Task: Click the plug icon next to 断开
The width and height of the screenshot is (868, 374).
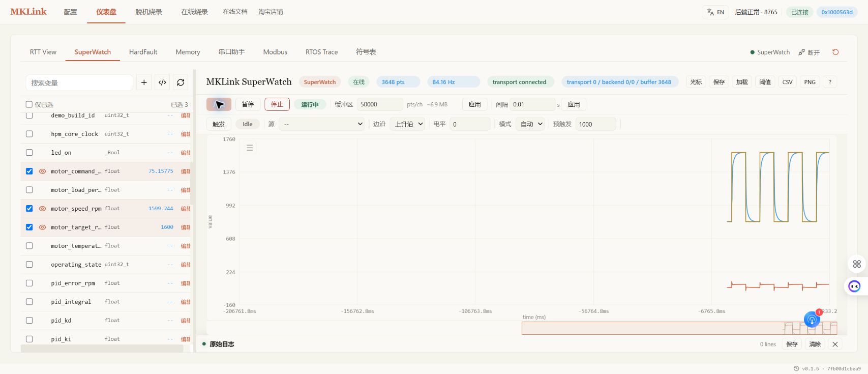Action: pyautogui.click(x=801, y=52)
